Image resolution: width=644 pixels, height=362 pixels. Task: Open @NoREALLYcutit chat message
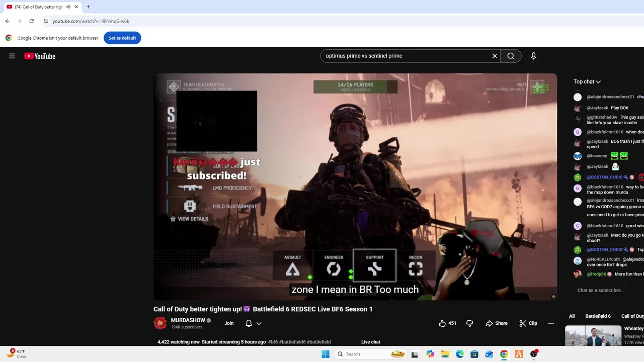point(603,259)
